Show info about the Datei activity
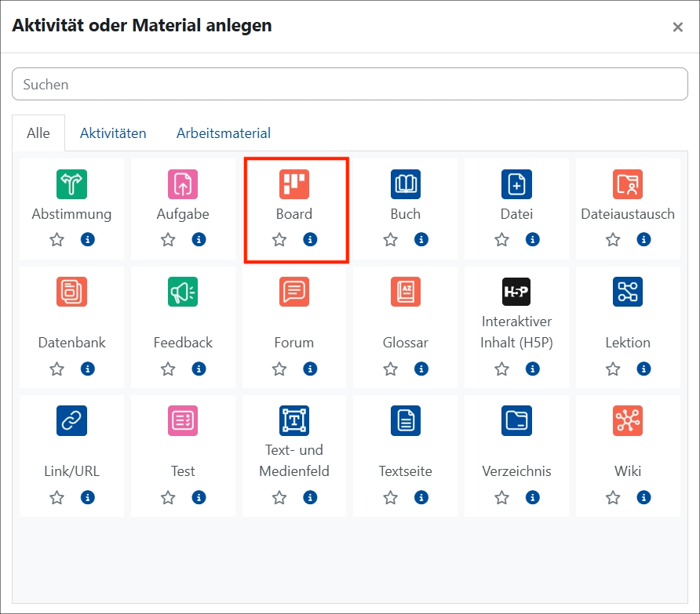 pos(532,240)
